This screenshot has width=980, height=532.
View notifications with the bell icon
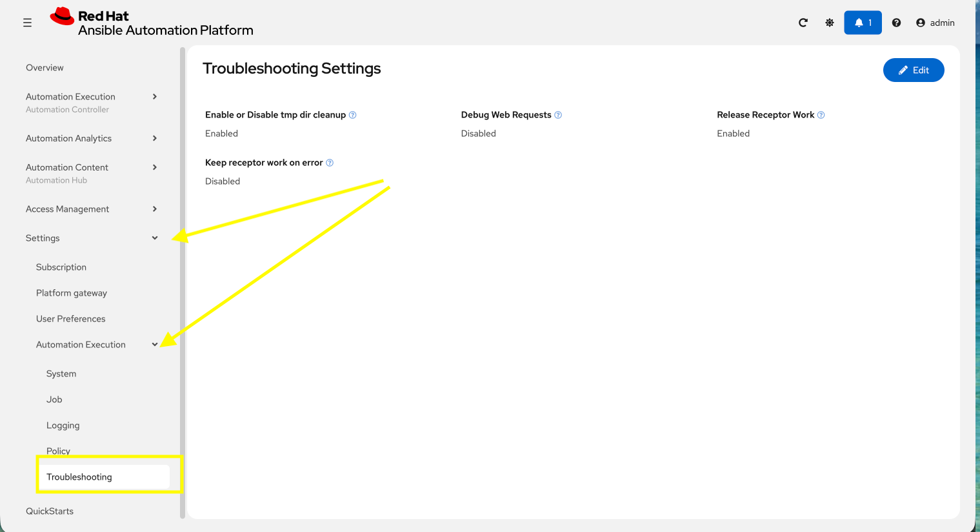(x=863, y=22)
